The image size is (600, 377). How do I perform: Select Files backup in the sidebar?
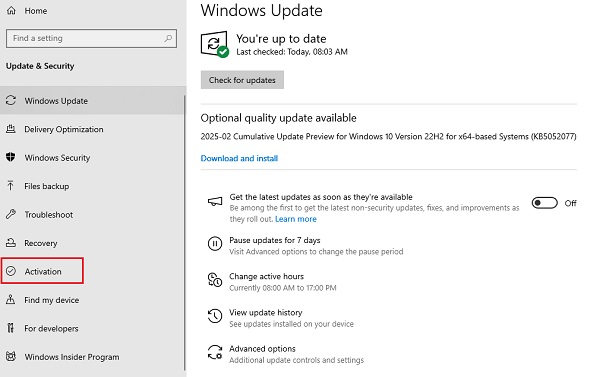[92, 186]
